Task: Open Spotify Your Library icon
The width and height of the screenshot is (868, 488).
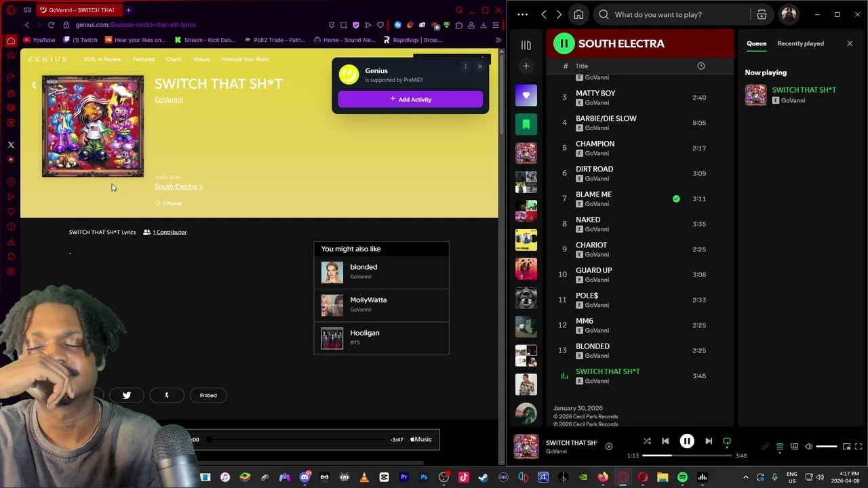Action: [526, 45]
